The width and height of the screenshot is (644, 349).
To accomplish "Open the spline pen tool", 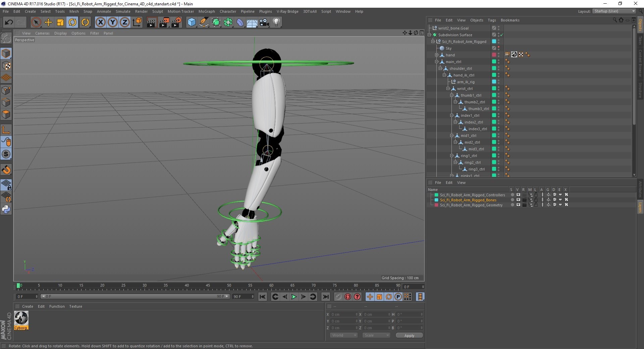I will (204, 22).
